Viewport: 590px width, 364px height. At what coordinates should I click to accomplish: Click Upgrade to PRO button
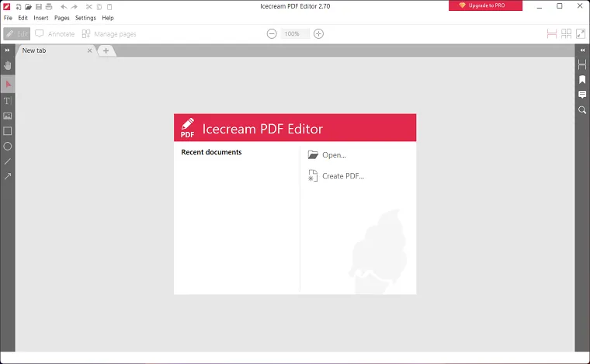pyautogui.click(x=485, y=5)
